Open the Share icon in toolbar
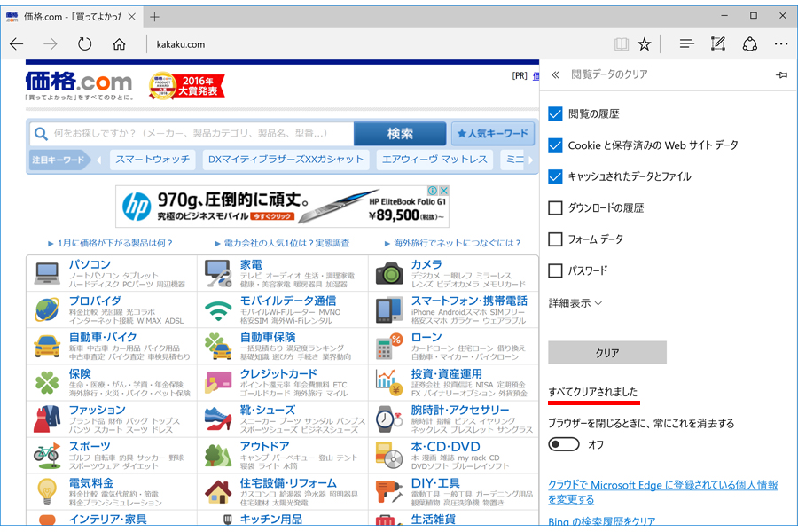 tap(749, 44)
